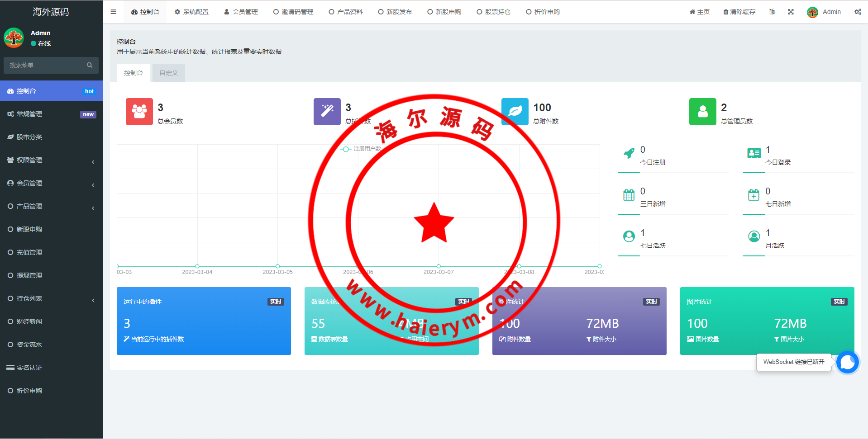Expand the 持仓列表 sidebar menu
Image resolution: width=868 pixels, height=439 pixels.
click(51, 298)
